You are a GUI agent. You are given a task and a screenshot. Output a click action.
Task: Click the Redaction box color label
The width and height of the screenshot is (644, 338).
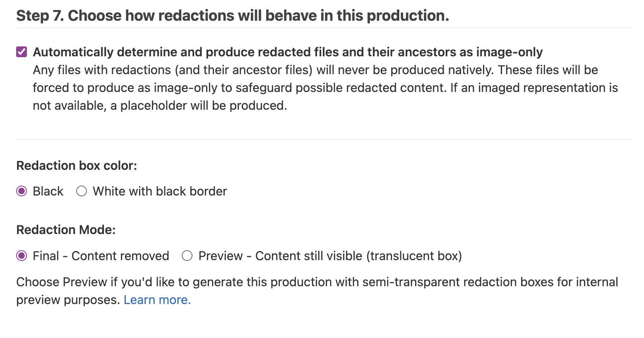77,165
